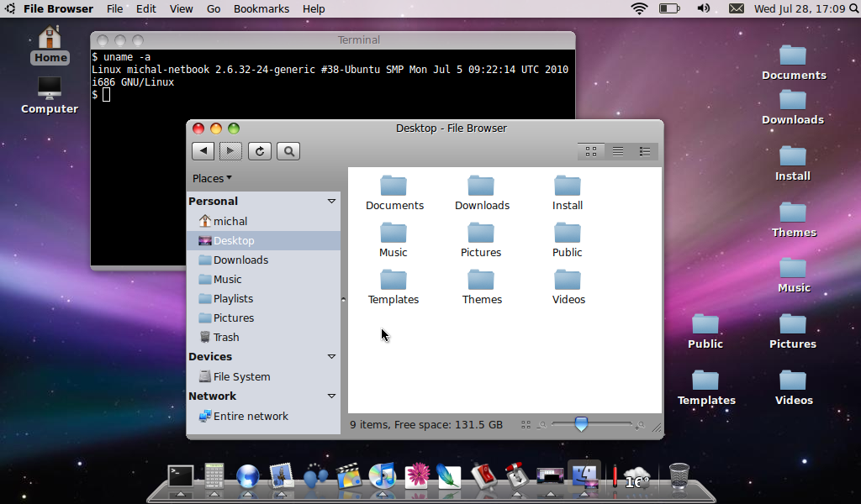This screenshot has height=504, width=861.
Task: Click the '9 items, Free space' status text
Action: (x=426, y=424)
